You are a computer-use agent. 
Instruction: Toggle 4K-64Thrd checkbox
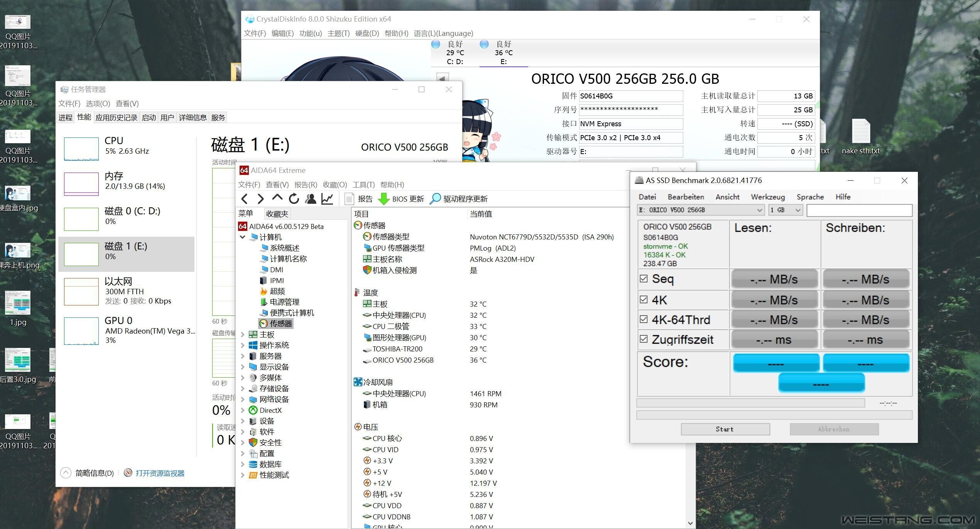click(644, 319)
